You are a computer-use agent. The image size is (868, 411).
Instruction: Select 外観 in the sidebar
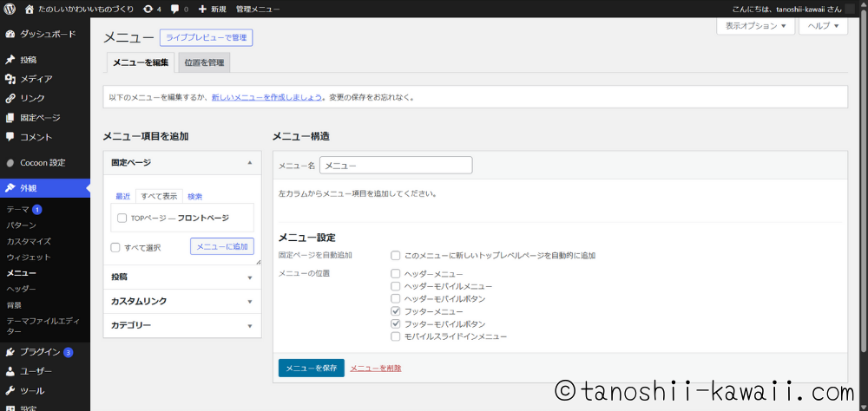45,188
